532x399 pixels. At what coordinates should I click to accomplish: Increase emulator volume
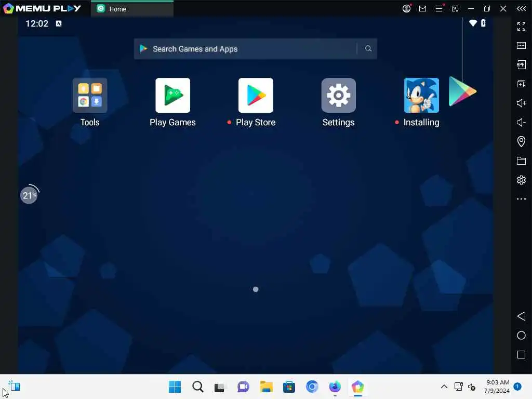pyautogui.click(x=521, y=103)
